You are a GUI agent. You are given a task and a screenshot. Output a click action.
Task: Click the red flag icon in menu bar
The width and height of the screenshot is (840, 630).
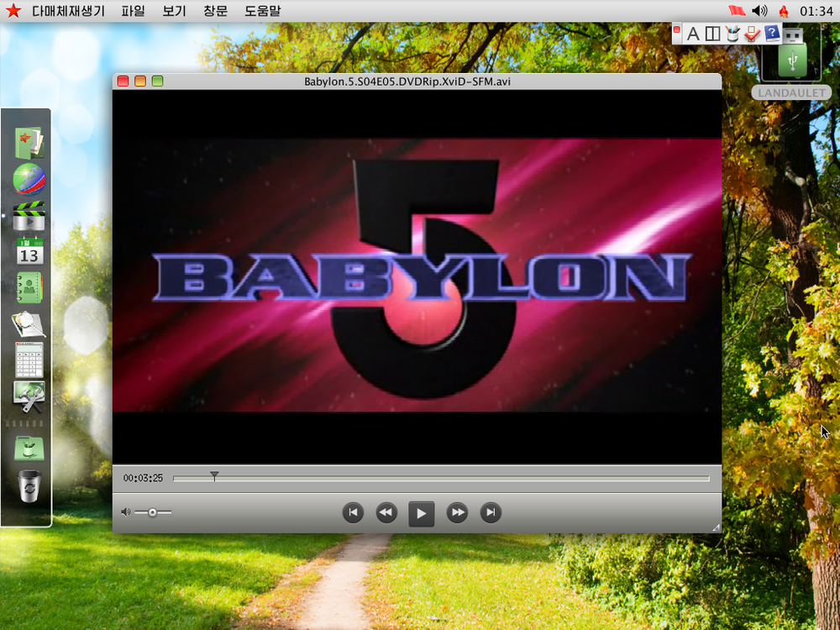[x=738, y=11]
